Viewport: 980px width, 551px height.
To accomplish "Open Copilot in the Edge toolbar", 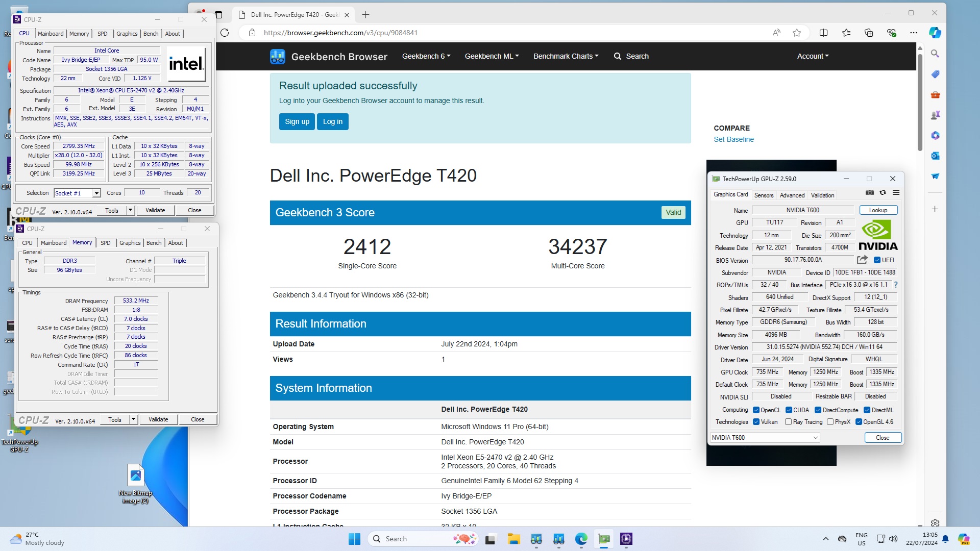I will 935,33.
